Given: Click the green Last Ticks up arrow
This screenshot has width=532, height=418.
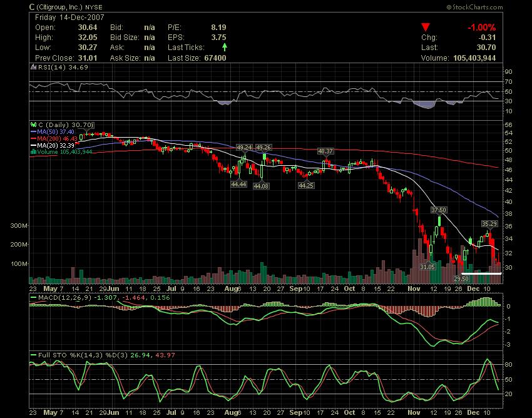Looking at the screenshot, I should [x=224, y=47].
